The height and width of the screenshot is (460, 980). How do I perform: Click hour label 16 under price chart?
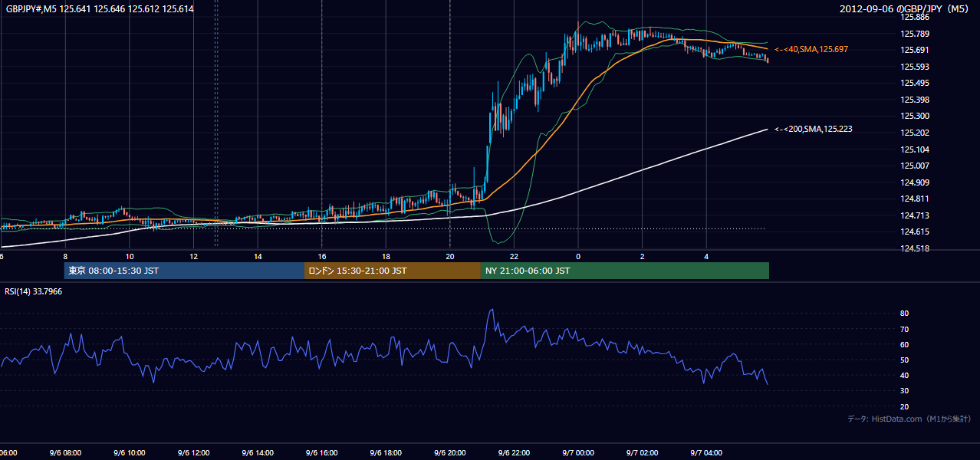point(322,256)
